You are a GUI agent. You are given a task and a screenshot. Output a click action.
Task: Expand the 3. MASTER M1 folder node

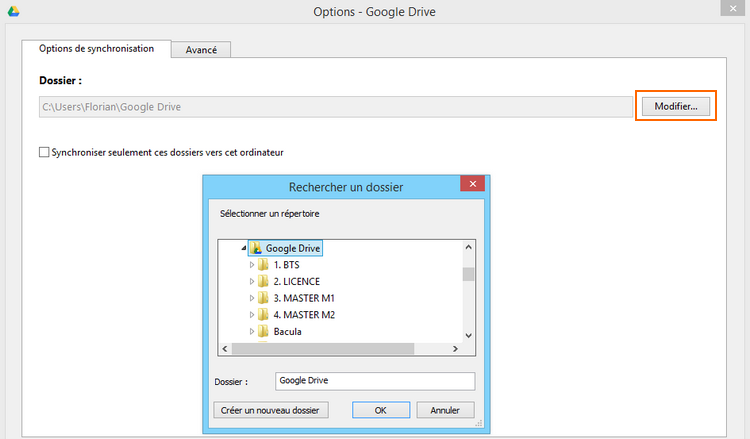coord(252,298)
